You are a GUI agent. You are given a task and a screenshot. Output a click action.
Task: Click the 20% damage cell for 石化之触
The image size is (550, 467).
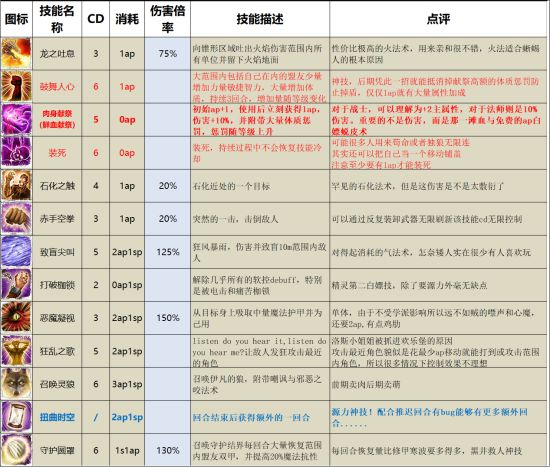[168, 186]
